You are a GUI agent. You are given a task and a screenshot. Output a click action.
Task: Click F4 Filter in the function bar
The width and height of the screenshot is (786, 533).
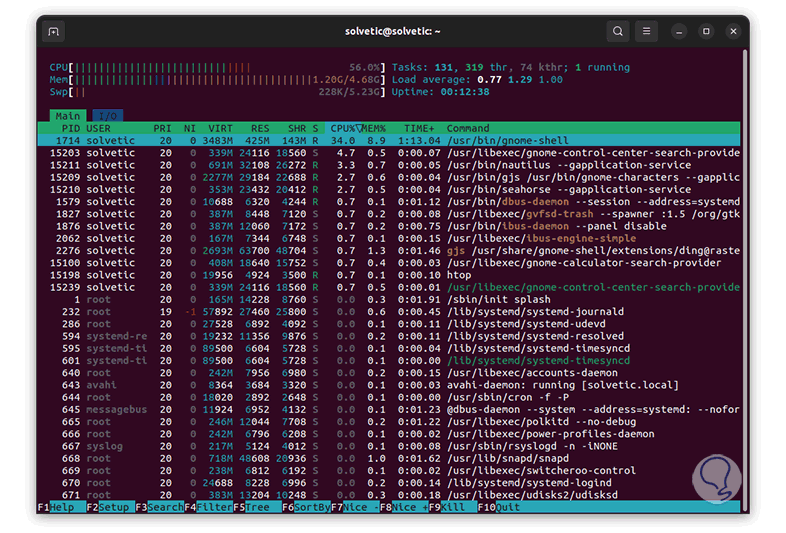point(209,507)
